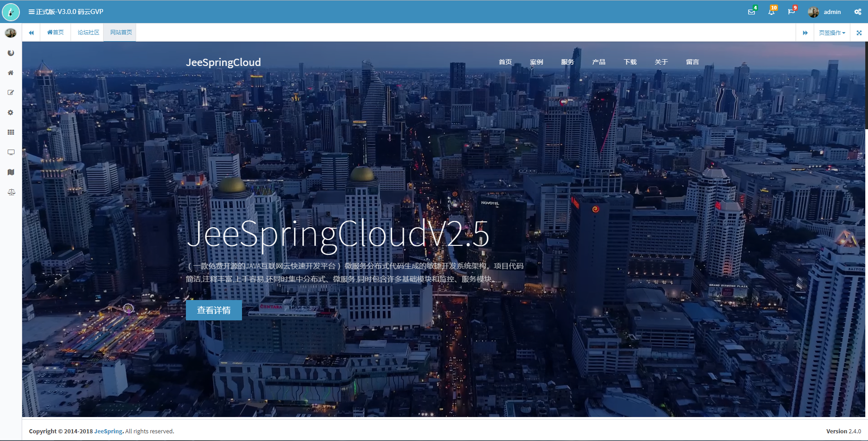Open 留言 in the website navigation
Image resolution: width=868 pixels, height=441 pixels.
tap(693, 62)
